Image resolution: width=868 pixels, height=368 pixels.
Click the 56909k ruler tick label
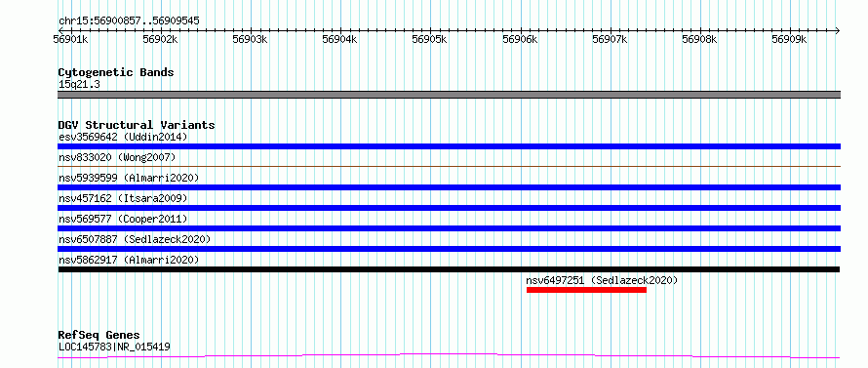click(x=789, y=39)
